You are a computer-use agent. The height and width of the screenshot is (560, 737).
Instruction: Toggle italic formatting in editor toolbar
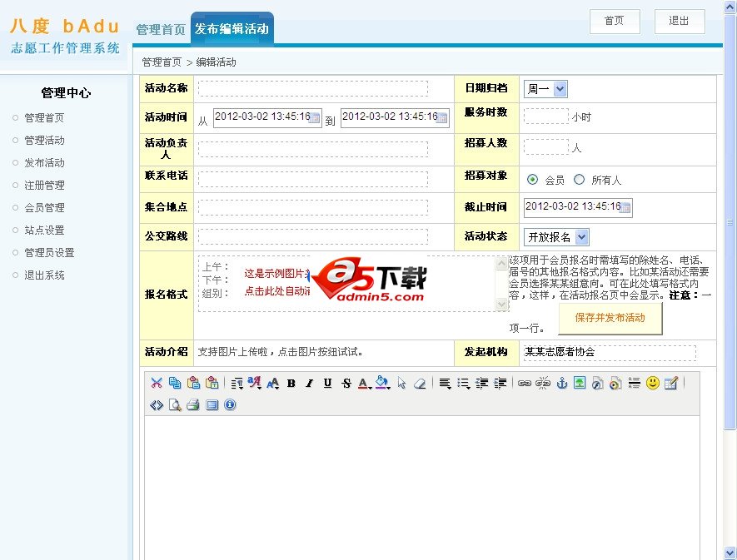[x=309, y=383]
